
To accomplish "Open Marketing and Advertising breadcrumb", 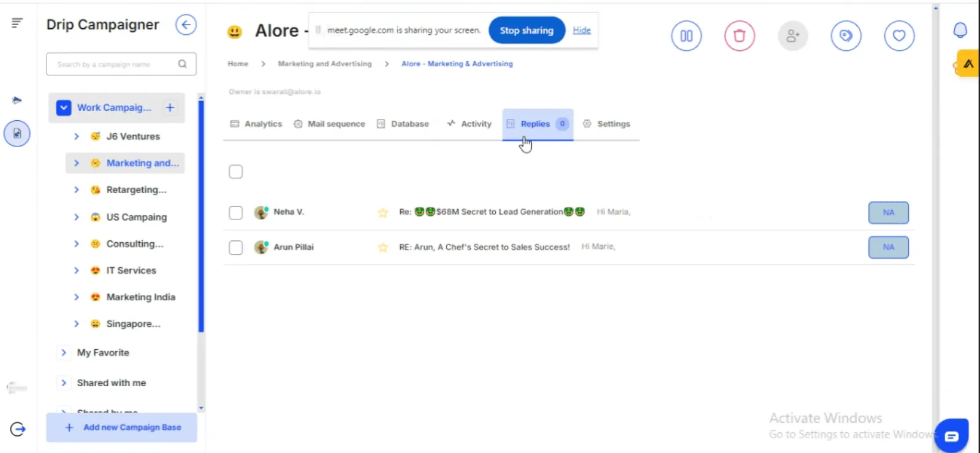I will point(325,64).
